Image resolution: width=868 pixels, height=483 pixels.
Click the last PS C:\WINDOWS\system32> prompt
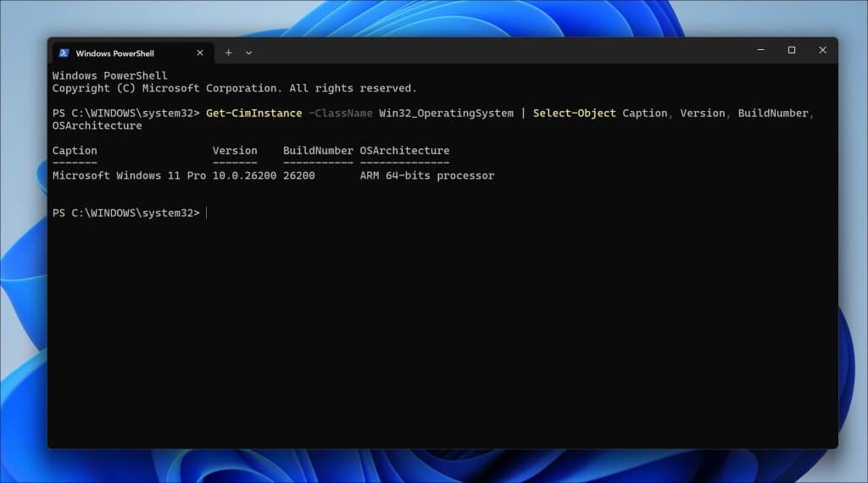pyautogui.click(x=125, y=213)
